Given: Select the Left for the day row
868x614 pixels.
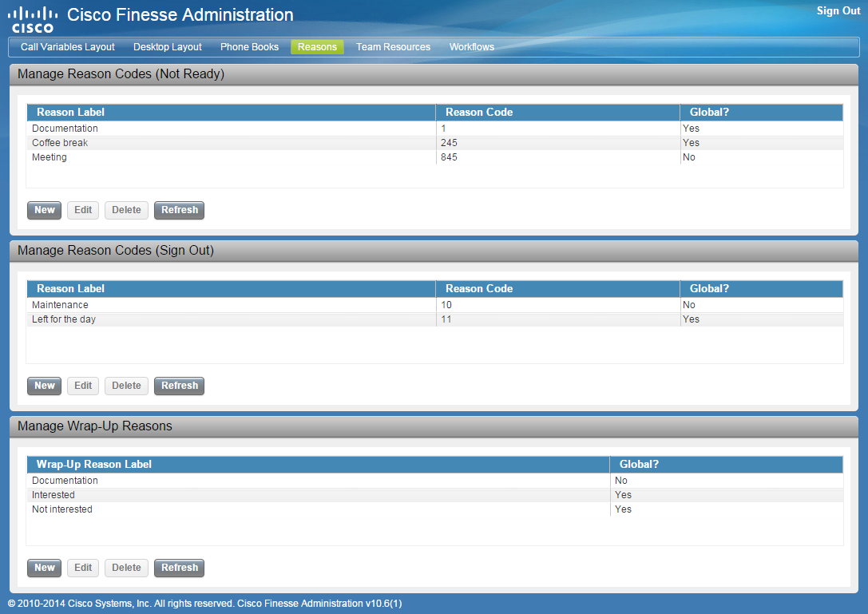Looking at the screenshot, I should tap(435, 319).
